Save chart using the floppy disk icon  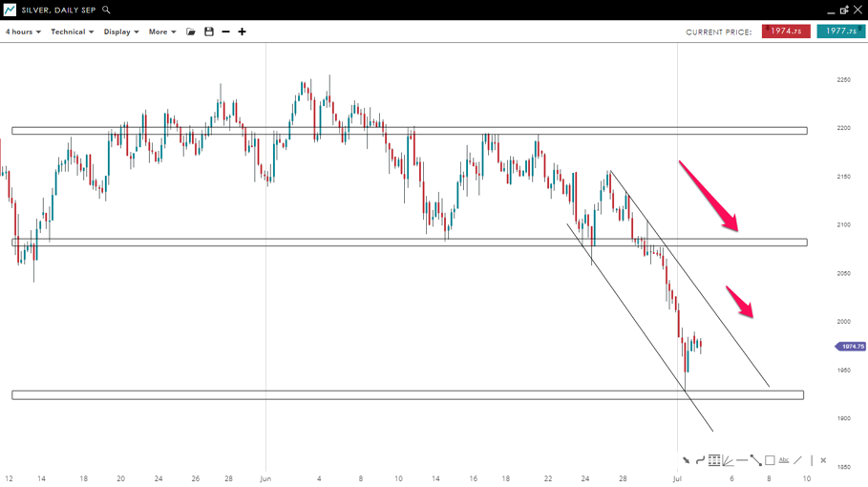209,32
